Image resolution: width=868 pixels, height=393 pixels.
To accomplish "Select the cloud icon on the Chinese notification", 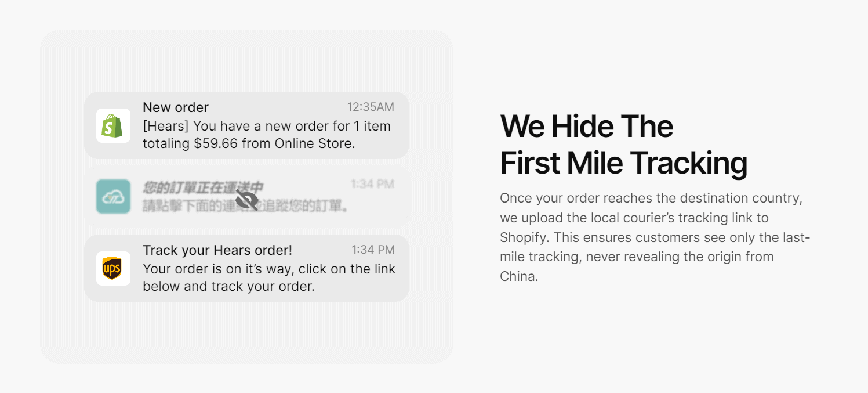I will point(112,197).
